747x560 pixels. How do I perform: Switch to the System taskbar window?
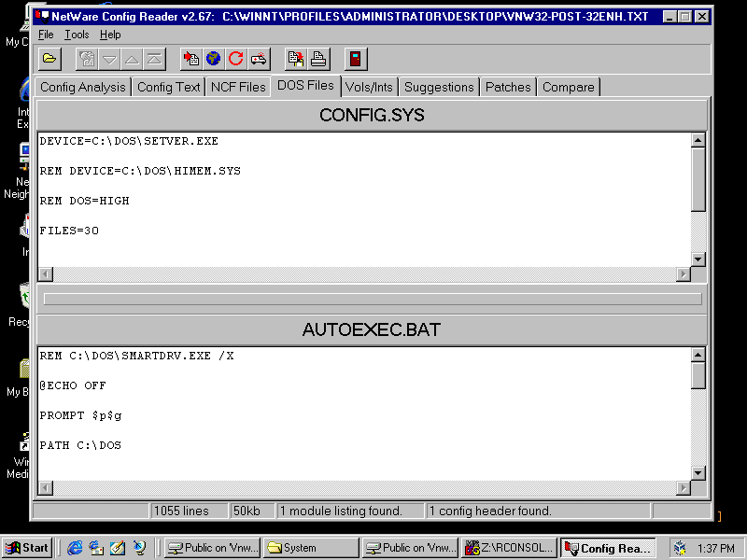click(x=311, y=548)
